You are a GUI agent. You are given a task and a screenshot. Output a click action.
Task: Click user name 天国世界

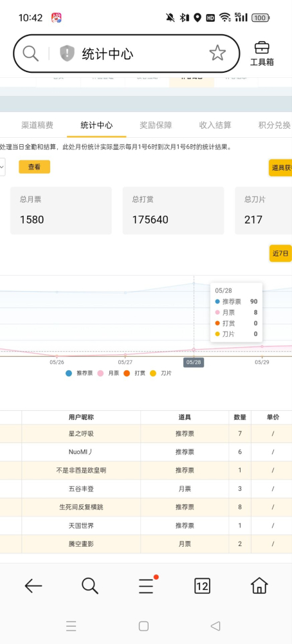[81, 526]
